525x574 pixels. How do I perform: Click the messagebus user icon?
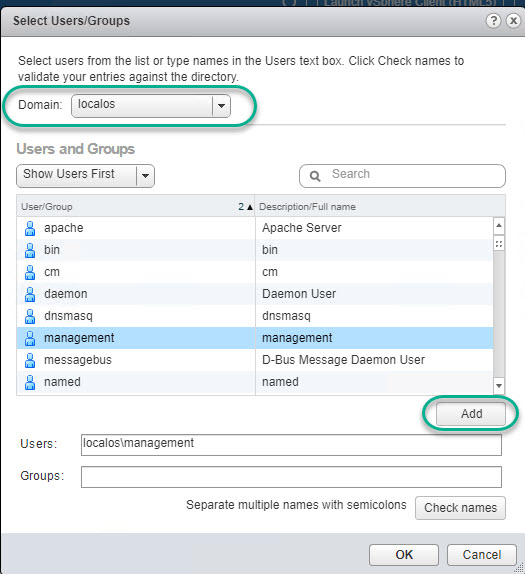(30, 360)
